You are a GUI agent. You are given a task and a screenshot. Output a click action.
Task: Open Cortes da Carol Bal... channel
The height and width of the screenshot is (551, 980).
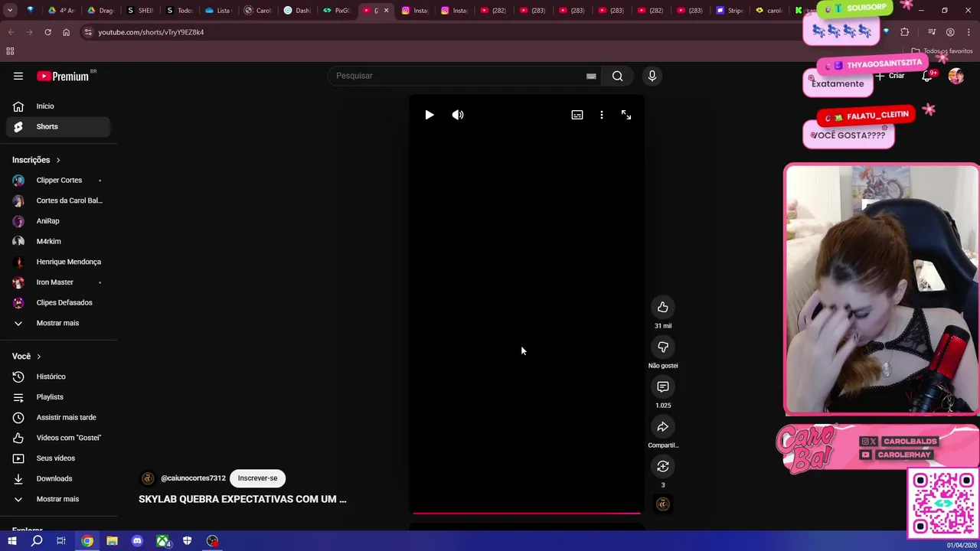tap(58, 201)
